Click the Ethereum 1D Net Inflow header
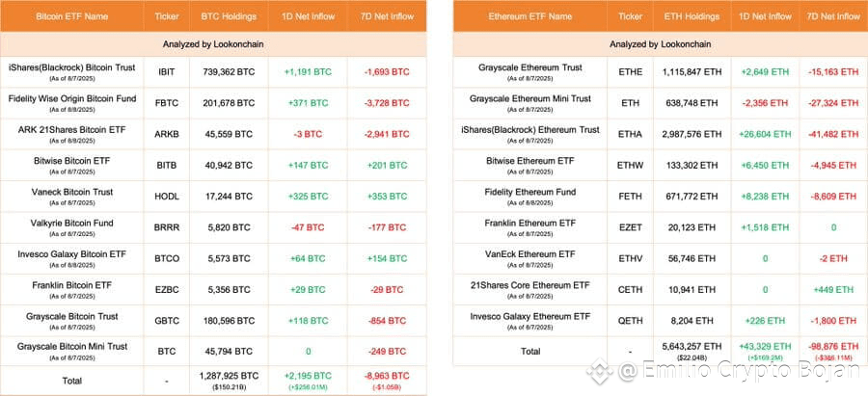 765,16
